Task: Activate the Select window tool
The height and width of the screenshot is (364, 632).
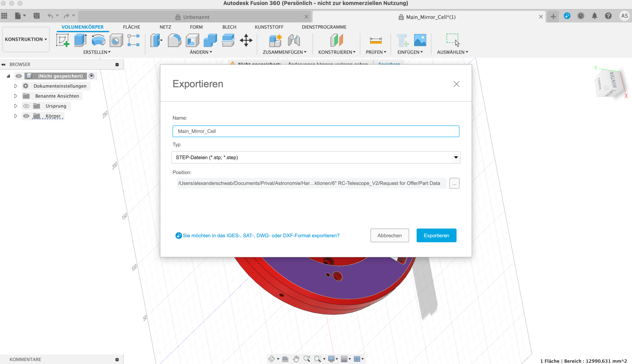Action: coord(453,40)
